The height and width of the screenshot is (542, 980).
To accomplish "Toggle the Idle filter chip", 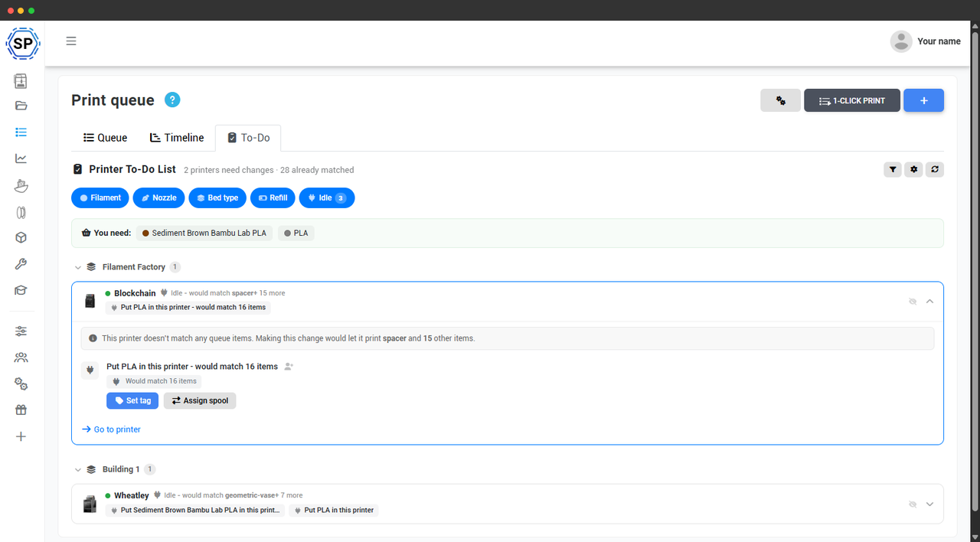I will pos(327,198).
